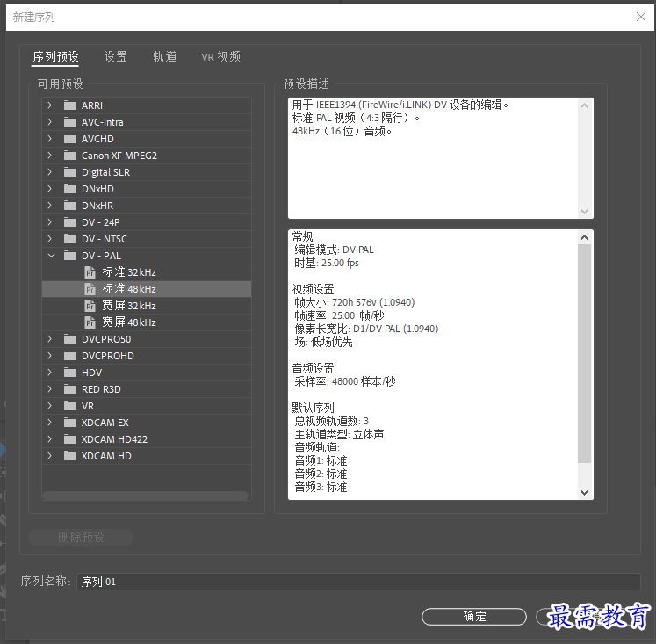The image size is (656, 644).
Task: Click the preset details scroll down arrow
Action: pos(585,493)
